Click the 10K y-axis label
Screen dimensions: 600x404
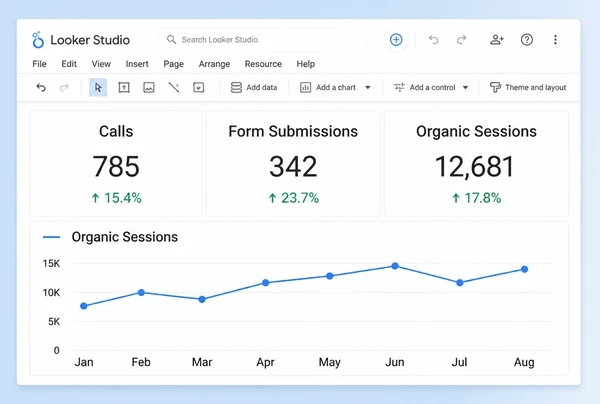click(x=51, y=293)
